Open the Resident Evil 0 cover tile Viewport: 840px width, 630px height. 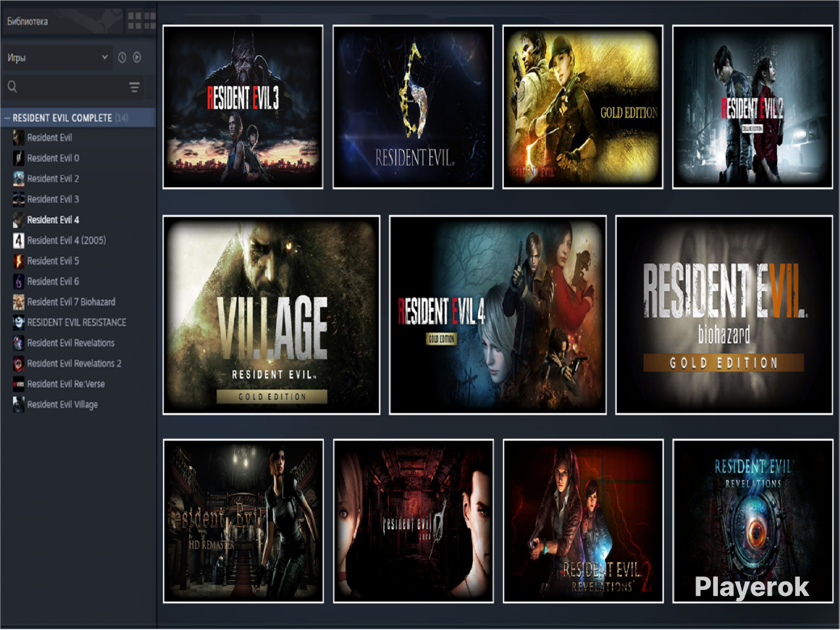413,521
